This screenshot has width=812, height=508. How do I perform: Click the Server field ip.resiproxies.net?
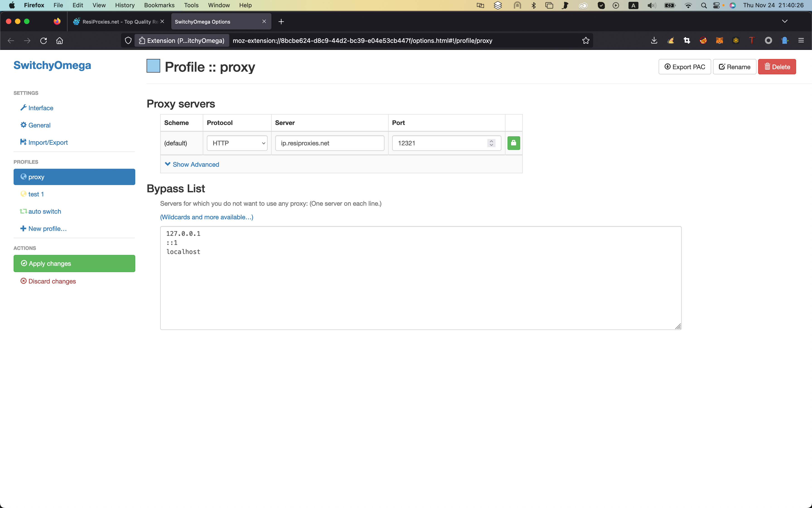tap(329, 143)
